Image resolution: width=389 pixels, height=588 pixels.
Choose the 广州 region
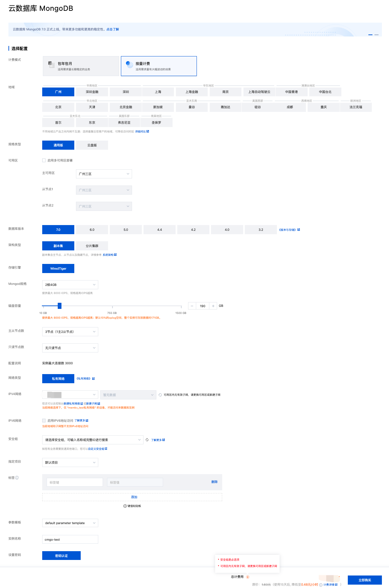tap(58, 92)
